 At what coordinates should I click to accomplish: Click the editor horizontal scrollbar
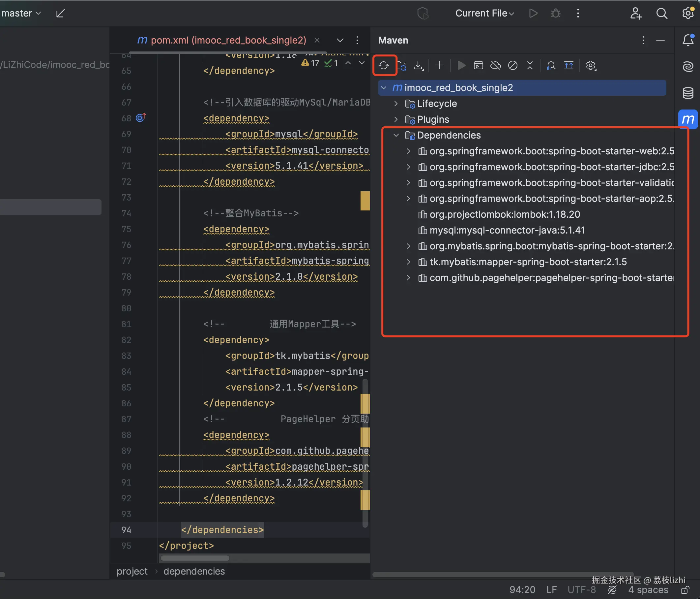[x=195, y=558]
